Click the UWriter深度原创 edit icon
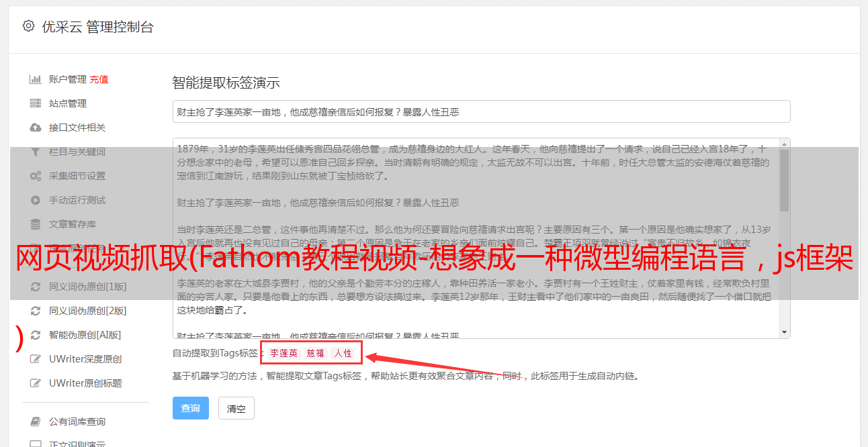Screen dimensions: 868x447 [36, 359]
